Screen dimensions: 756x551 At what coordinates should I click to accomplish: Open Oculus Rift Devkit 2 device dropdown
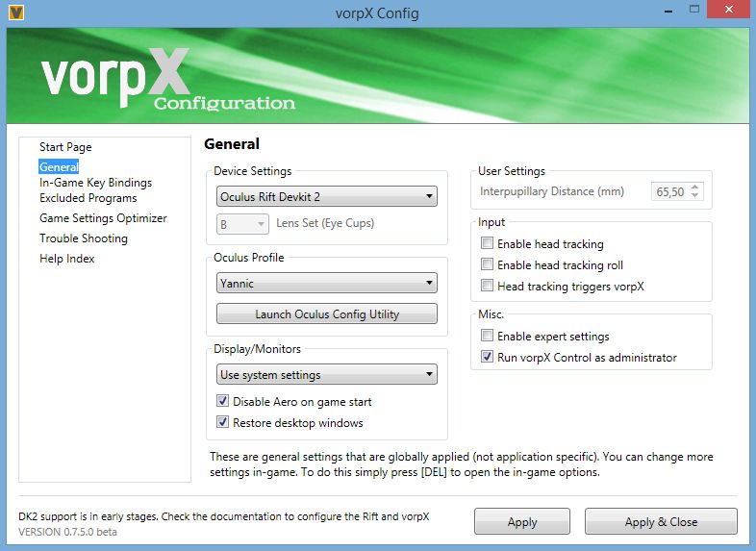[327, 197]
